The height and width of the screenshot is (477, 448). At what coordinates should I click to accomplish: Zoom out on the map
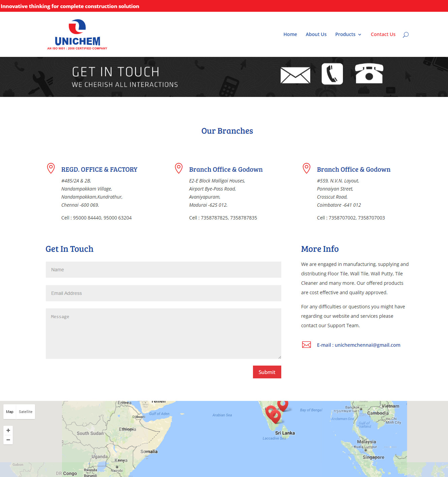pyautogui.click(x=8, y=440)
